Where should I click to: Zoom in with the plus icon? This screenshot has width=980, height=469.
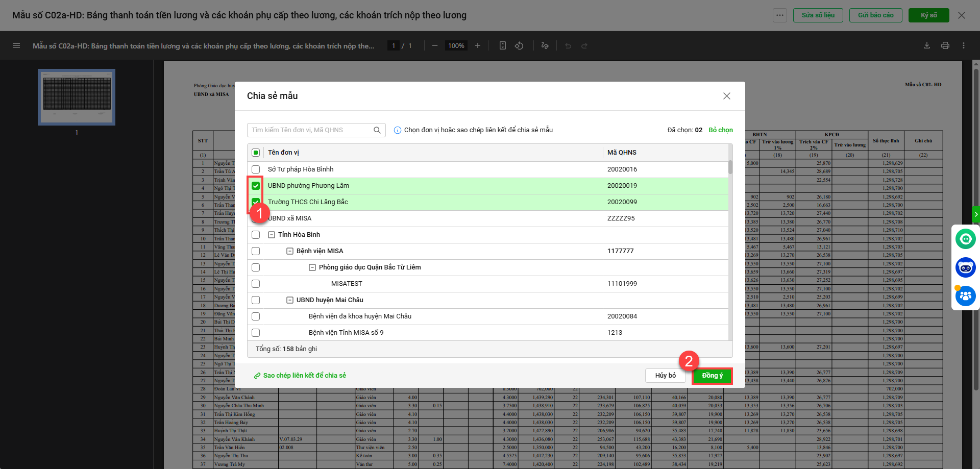[x=478, y=45]
